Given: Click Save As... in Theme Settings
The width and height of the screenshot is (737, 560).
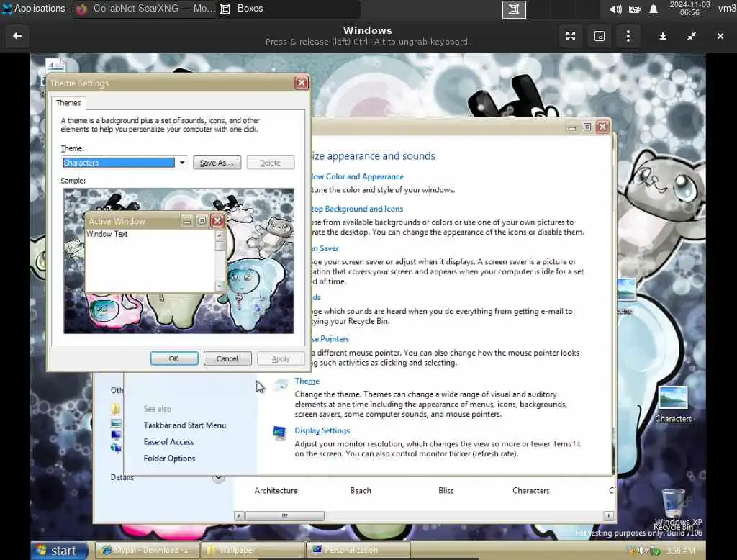Looking at the screenshot, I should pyautogui.click(x=217, y=163).
